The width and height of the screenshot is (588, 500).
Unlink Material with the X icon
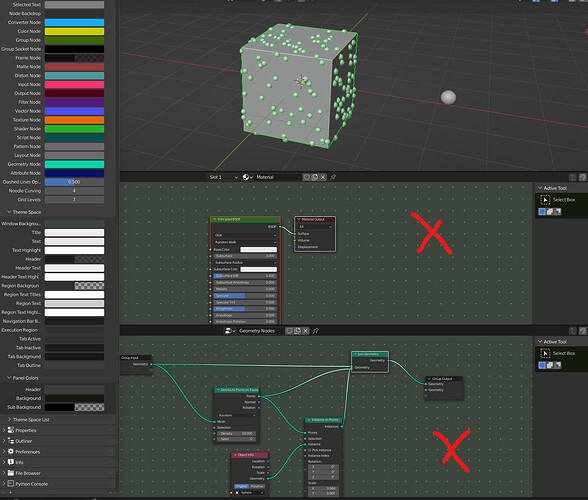click(323, 177)
